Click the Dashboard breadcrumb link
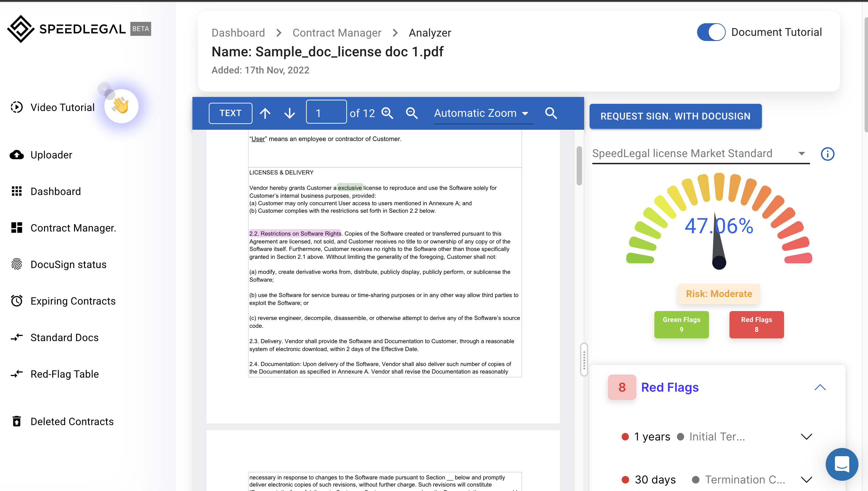Image resolution: width=868 pixels, height=491 pixels. 238,33
